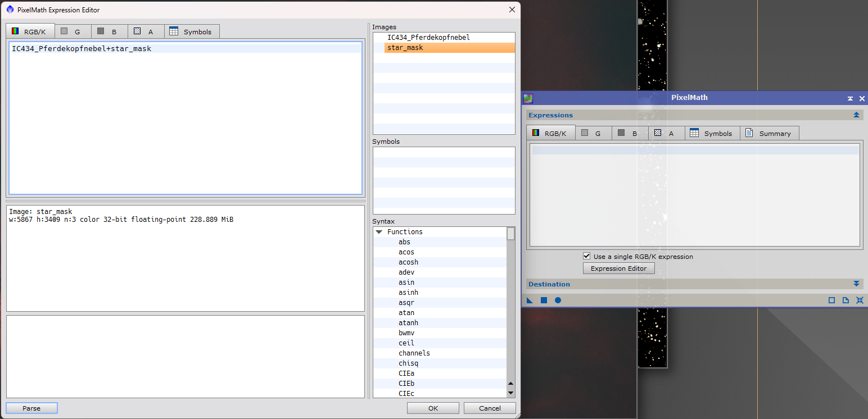Switch to Summary tab in PixelMath
This screenshot has height=419, width=868.
pos(768,134)
